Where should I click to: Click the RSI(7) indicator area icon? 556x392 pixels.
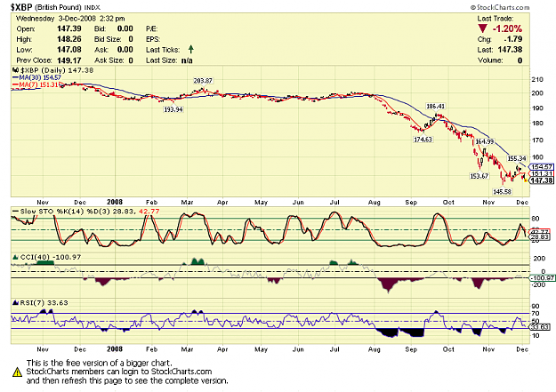tap(16, 303)
